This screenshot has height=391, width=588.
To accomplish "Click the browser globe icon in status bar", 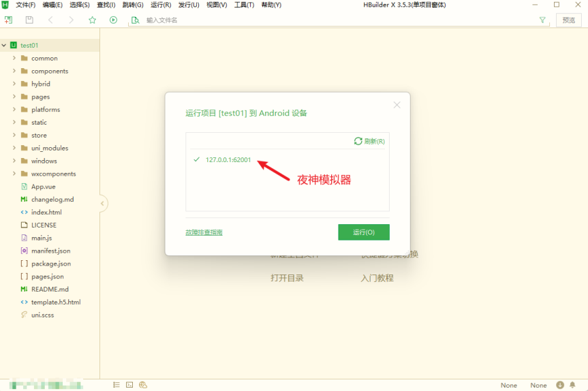I will (x=143, y=385).
